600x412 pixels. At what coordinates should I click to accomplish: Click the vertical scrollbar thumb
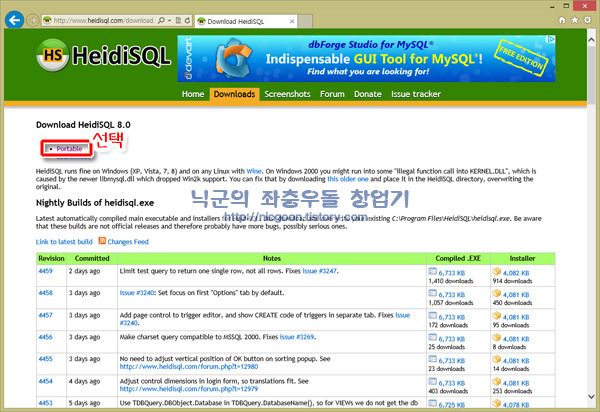pyautogui.click(x=591, y=73)
